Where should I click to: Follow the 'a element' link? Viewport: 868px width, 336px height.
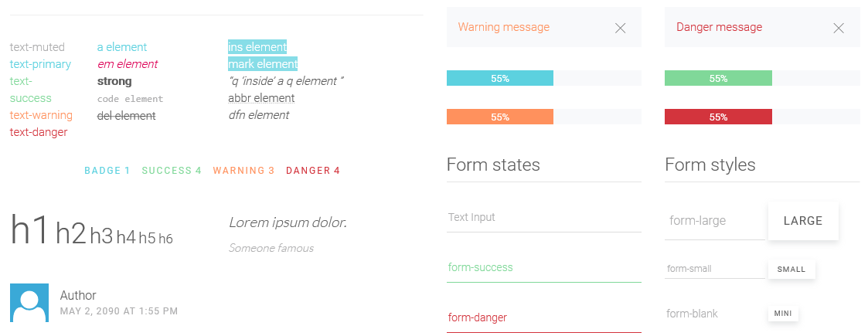(122, 47)
